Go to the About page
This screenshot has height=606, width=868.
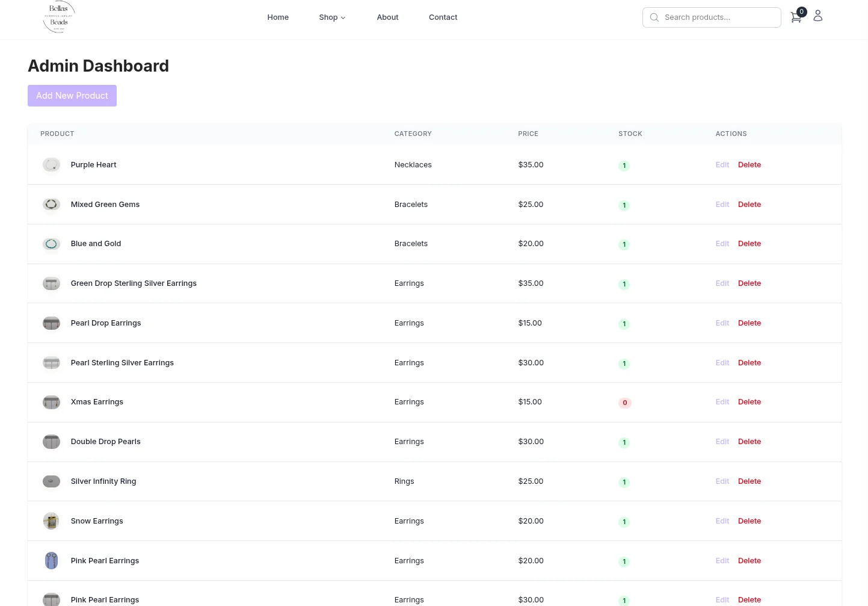click(x=387, y=17)
